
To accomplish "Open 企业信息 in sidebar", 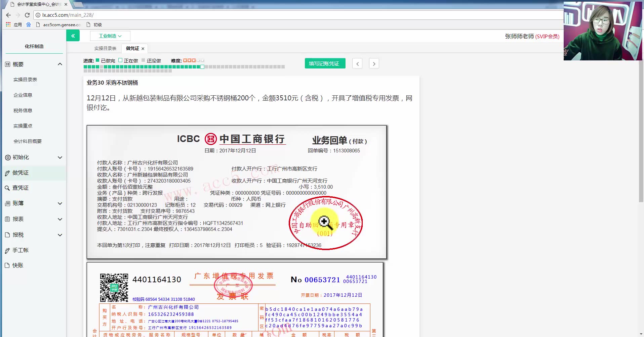I will pyautogui.click(x=23, y=95).
